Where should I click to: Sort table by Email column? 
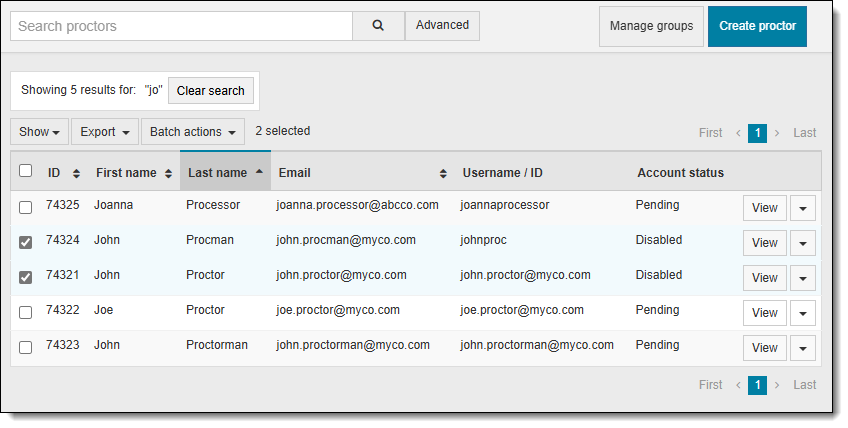[443, 174]
